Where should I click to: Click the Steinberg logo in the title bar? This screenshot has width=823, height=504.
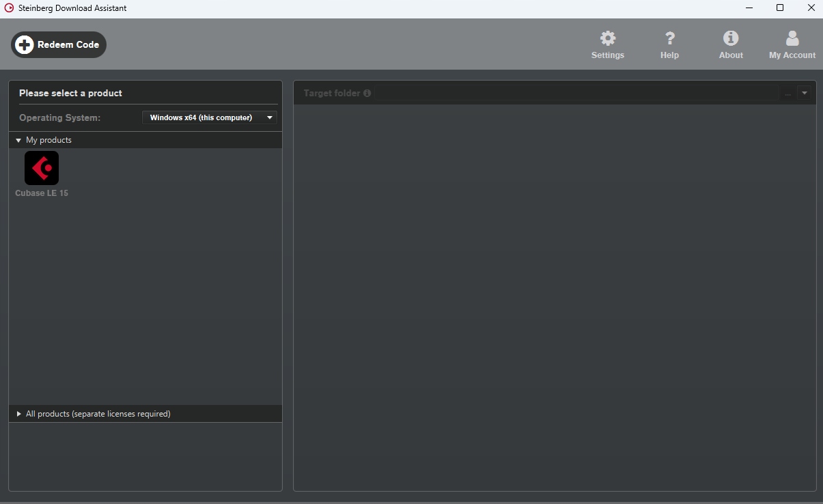[9, 8]
